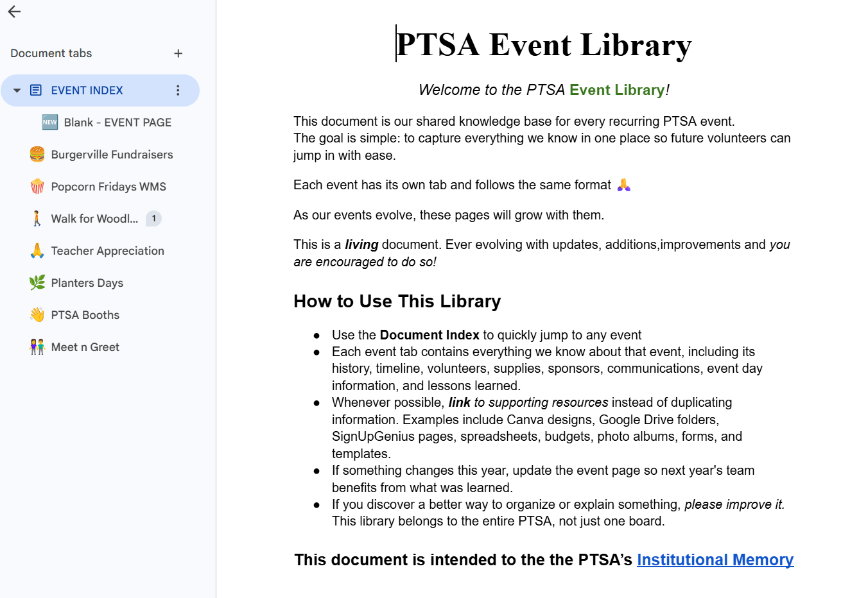Image resolution: width=868 pixels, height=598 pixels.
Task: Click the praying hands icon in sidebar
Action: click(x=37, y=250)
